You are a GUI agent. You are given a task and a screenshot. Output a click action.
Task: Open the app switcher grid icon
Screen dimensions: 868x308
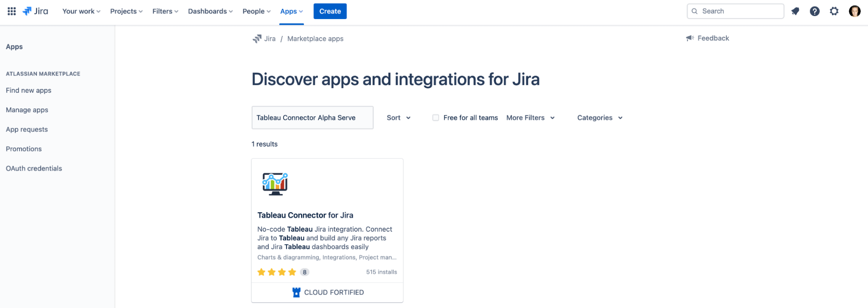12,11
